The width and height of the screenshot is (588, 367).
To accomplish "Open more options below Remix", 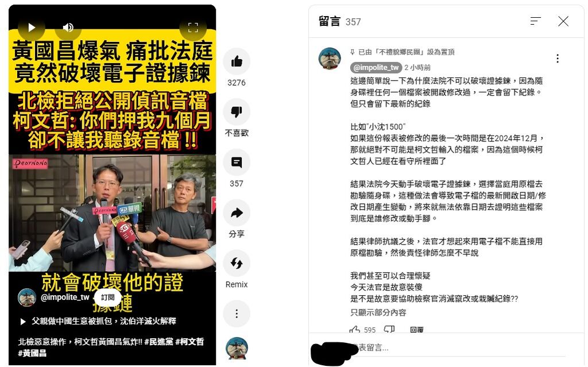I will (x=237, y=314).
